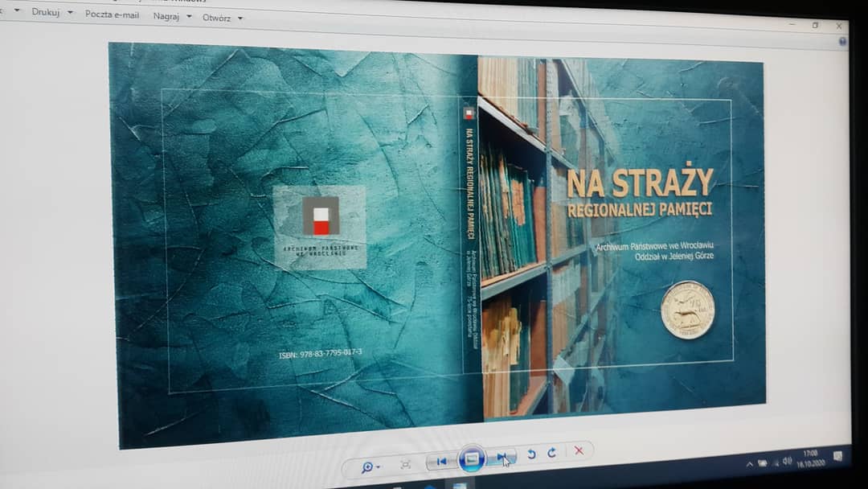Start the slideshow with center button
Screen dimensions: 868x489
pyautogui.click(x=472, y=459)
